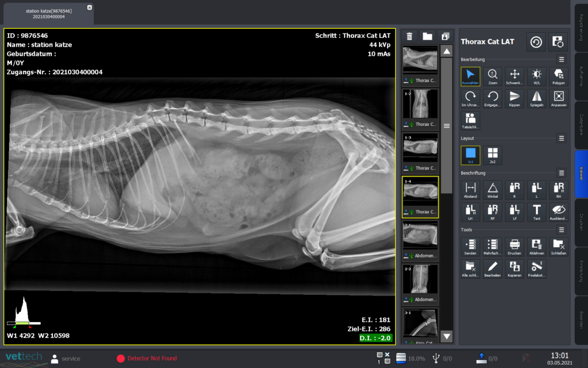This screenshot has height=368, width=588.
Task: Close all studies with Alle schließen
Action: tap(470, 269)
